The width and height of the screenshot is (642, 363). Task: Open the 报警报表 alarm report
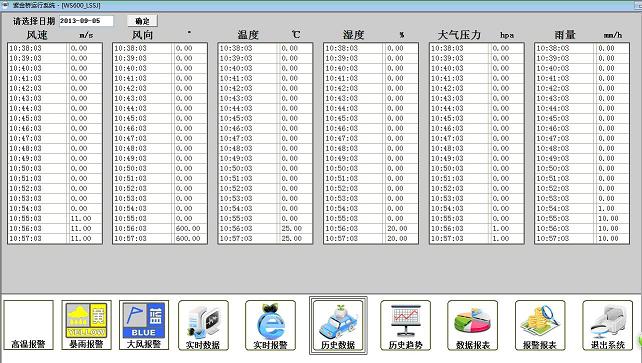[540, 325]
